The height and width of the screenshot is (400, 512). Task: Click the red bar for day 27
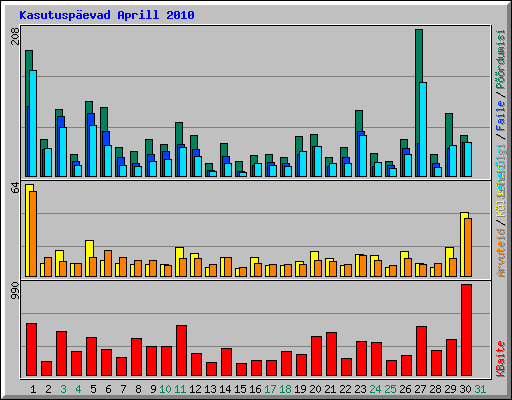point(421,351)
